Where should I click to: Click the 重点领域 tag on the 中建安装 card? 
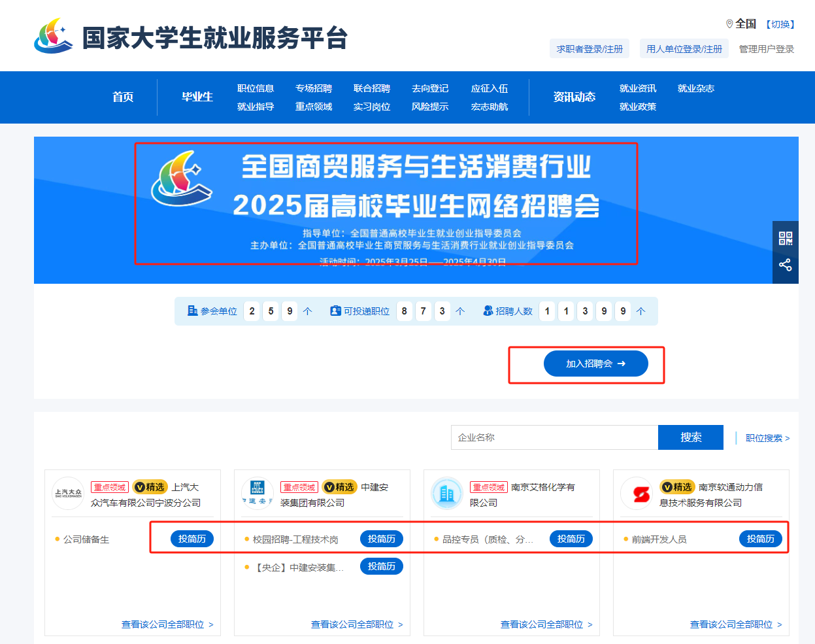tap(299, 487)
